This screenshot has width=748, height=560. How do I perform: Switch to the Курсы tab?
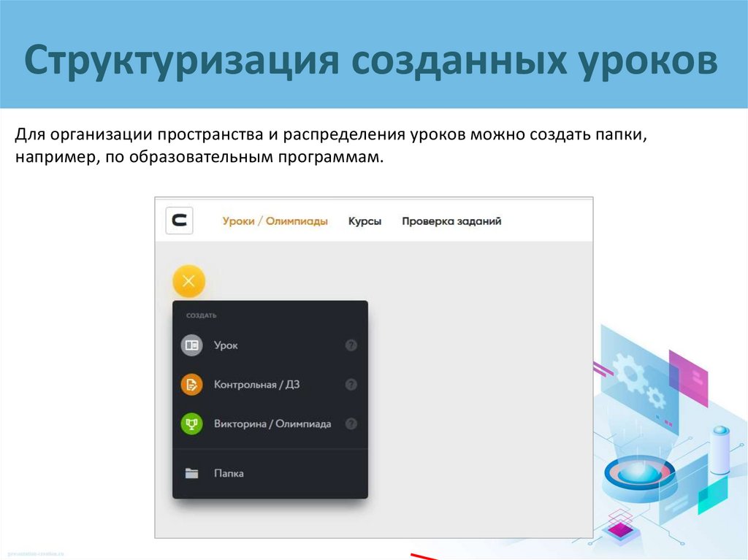coord(365,221)
